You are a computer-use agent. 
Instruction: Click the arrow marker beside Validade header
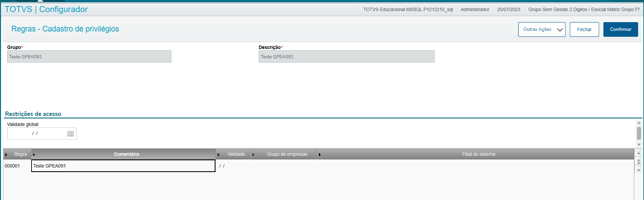(x=218, y=154)
